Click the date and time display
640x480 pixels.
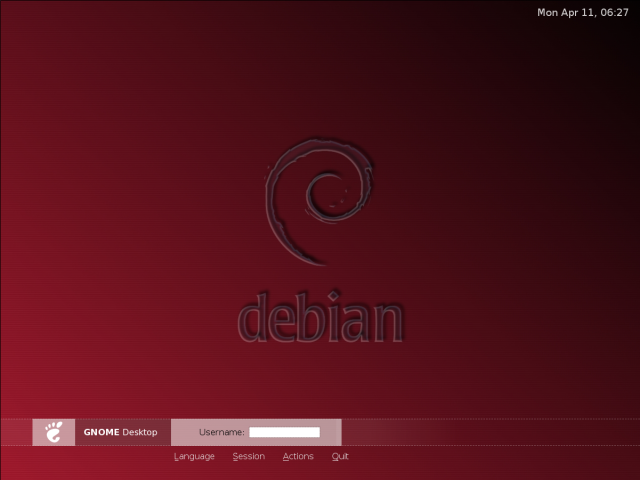[582, 13]
